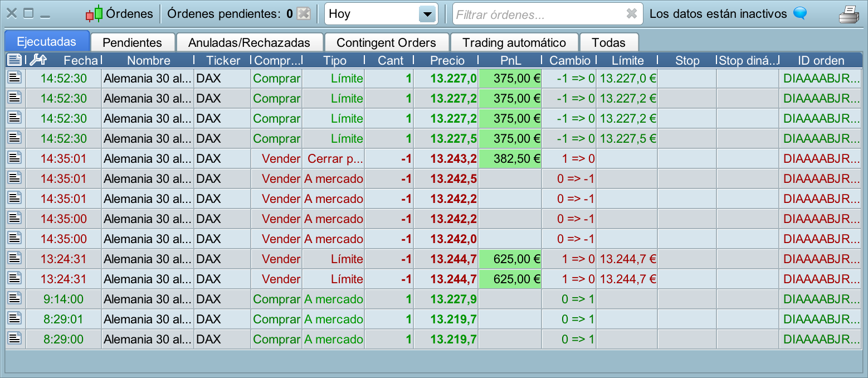Select the 13.242,0 price cell

446,239
